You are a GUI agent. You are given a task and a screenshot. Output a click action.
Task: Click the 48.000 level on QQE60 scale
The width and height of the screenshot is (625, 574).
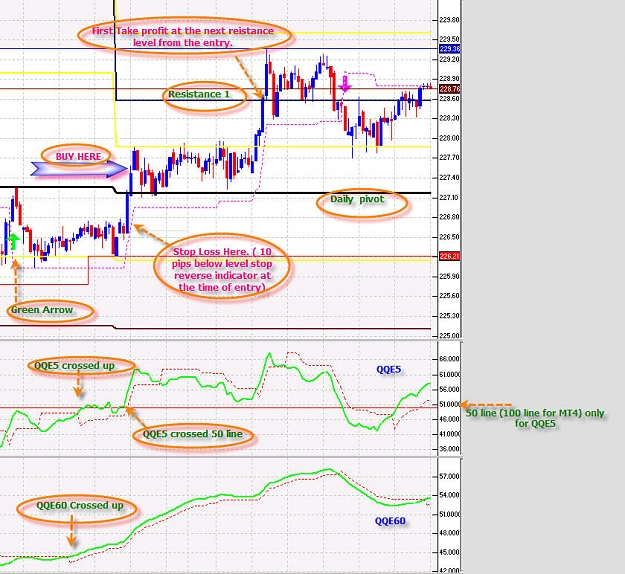tap(450, 533)
